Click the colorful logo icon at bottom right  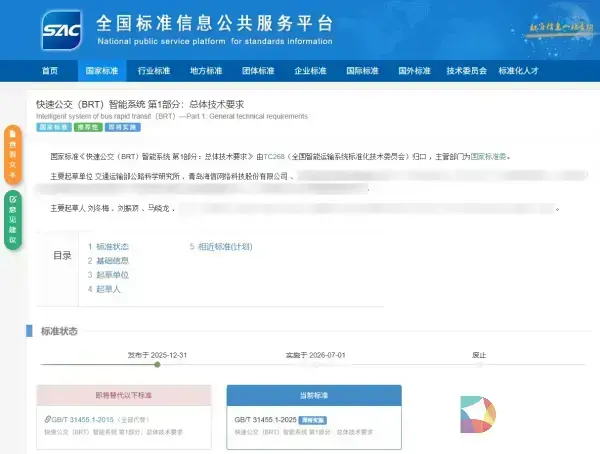click(x=478, y=415)
